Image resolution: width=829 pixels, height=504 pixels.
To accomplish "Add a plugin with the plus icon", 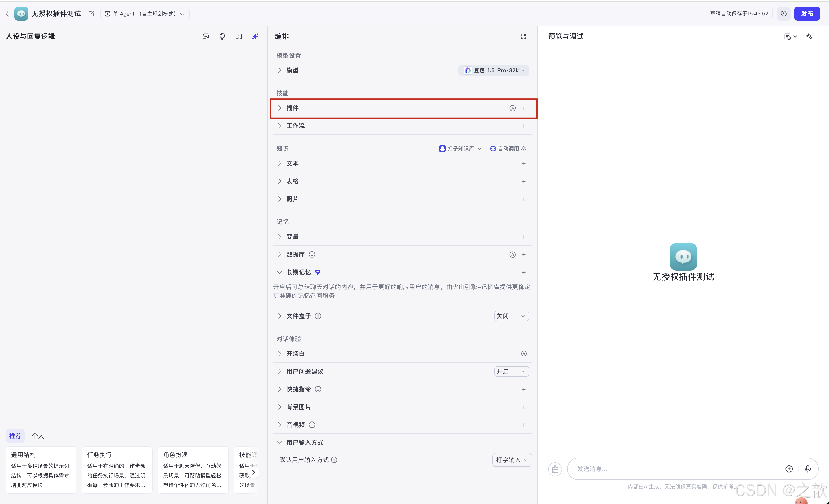I will point(523,108).
